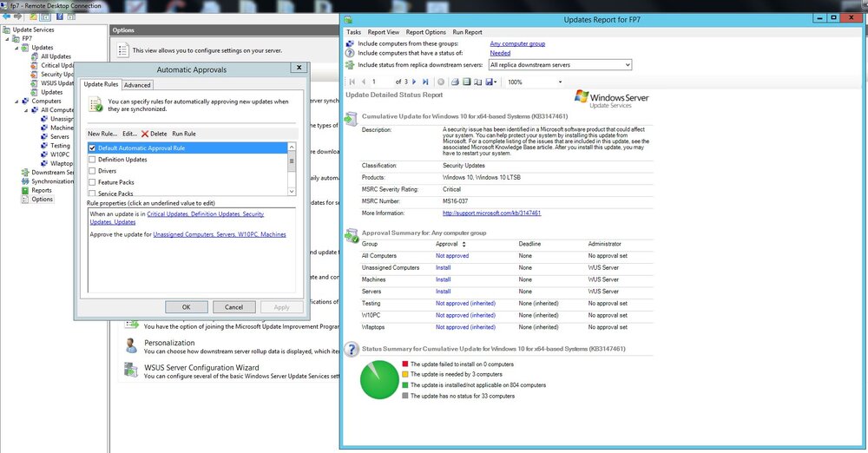Select the Update Rules tab
Screen dimensions: 868x453
101,84
